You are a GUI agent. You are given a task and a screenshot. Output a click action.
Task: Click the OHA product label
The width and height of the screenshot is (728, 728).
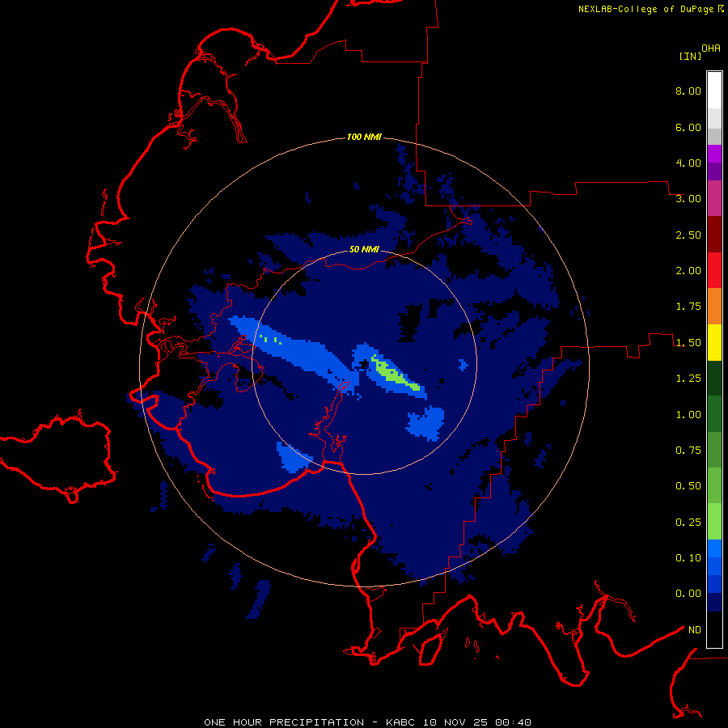(711, 49)
